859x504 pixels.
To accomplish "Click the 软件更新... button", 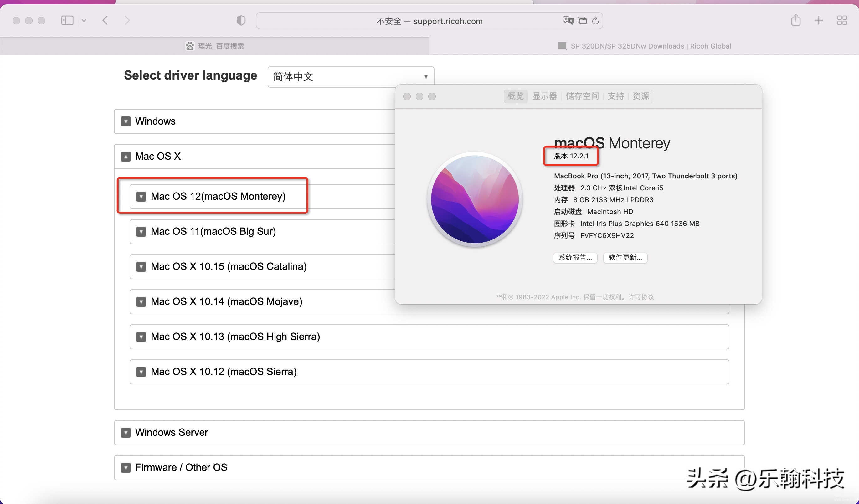I will (x=625, y=258).
